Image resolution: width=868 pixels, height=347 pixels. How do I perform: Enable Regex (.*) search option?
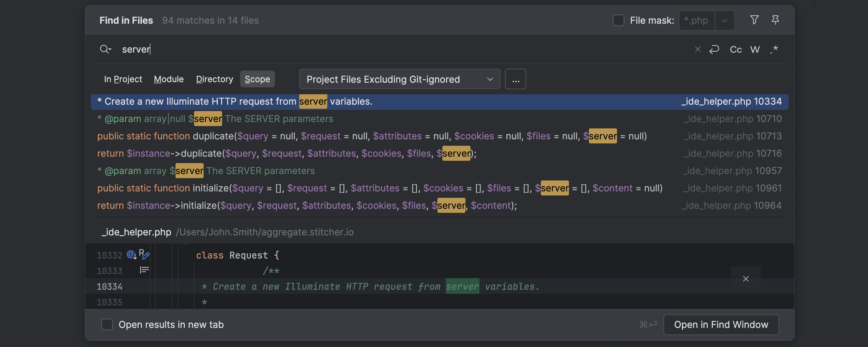click(x=774, y=49)
